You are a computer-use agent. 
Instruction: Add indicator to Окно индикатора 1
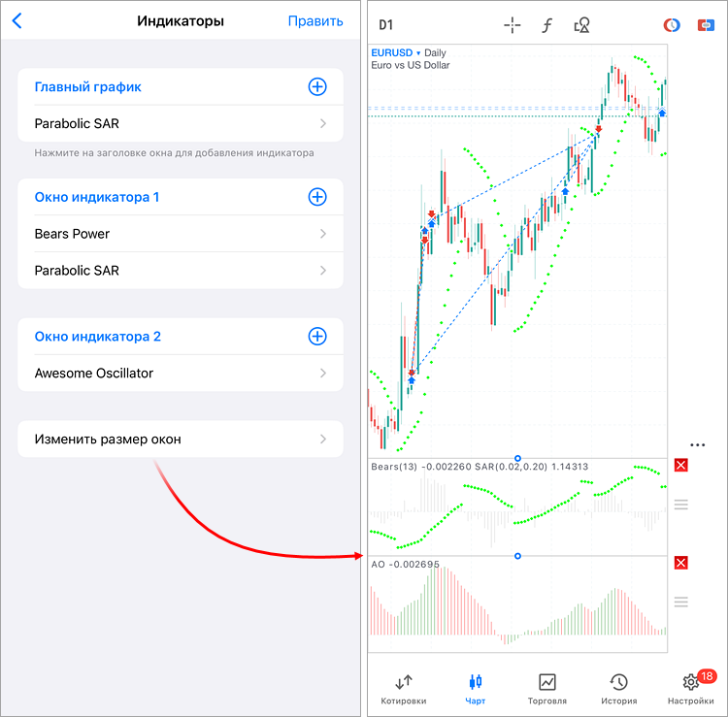click(317, 197)
